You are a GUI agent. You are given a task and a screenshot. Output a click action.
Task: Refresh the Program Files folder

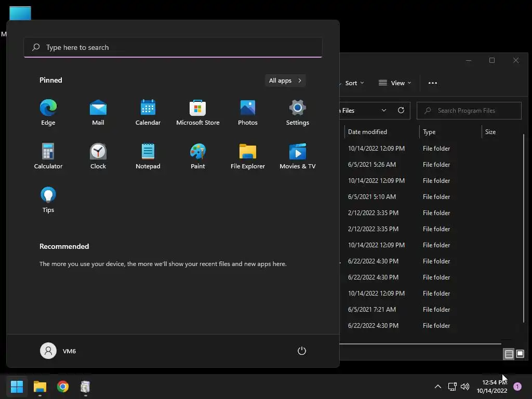click(x=401, y=111)
